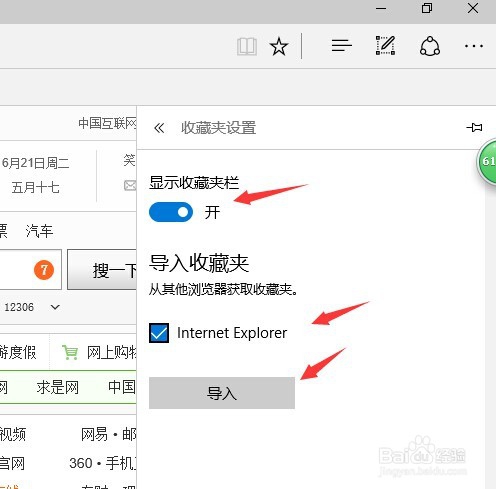Viewport: 496px width, 489px height.
Task: Restore down the browser window
Action: [x=427, y=8]
